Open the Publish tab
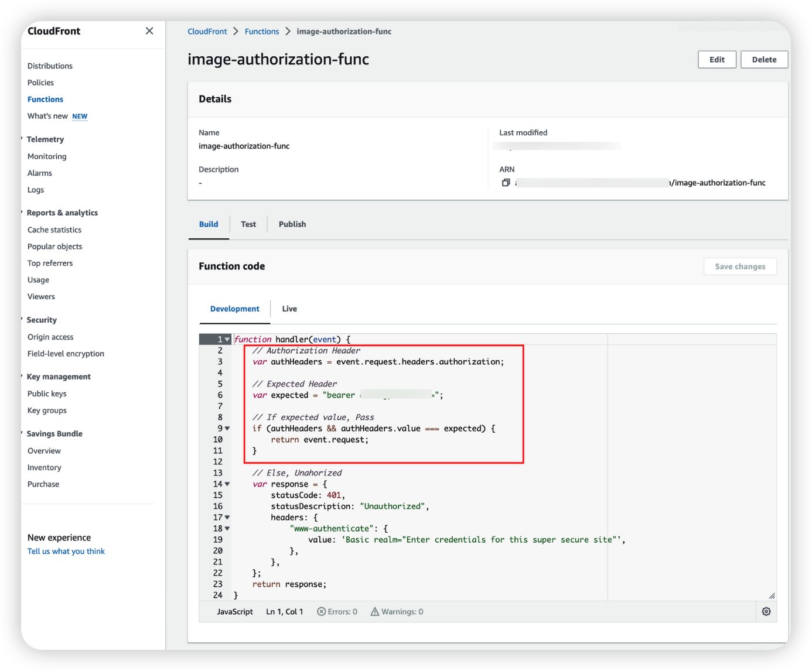Screen dimensions: 812x671 click(x=292, y=224)
